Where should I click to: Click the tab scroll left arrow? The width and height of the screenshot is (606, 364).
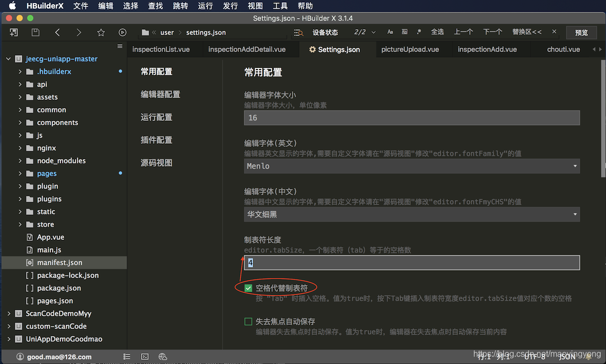594,49
